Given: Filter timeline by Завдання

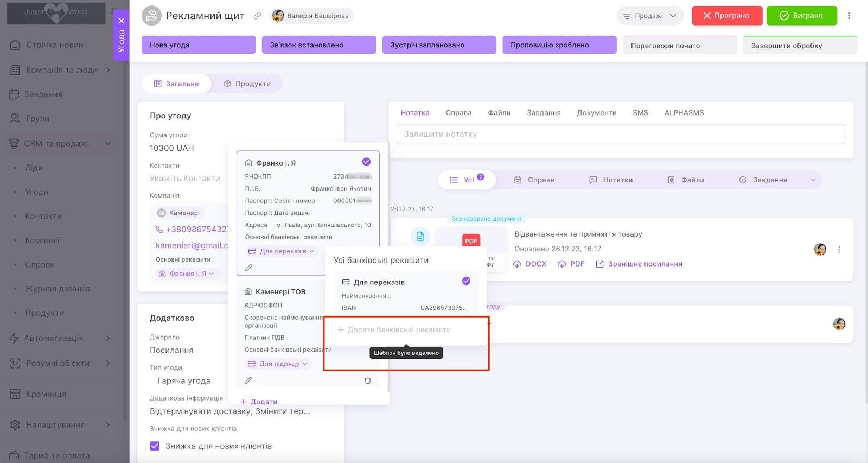Looking at the screenshot, I should (x=763, y=180).
